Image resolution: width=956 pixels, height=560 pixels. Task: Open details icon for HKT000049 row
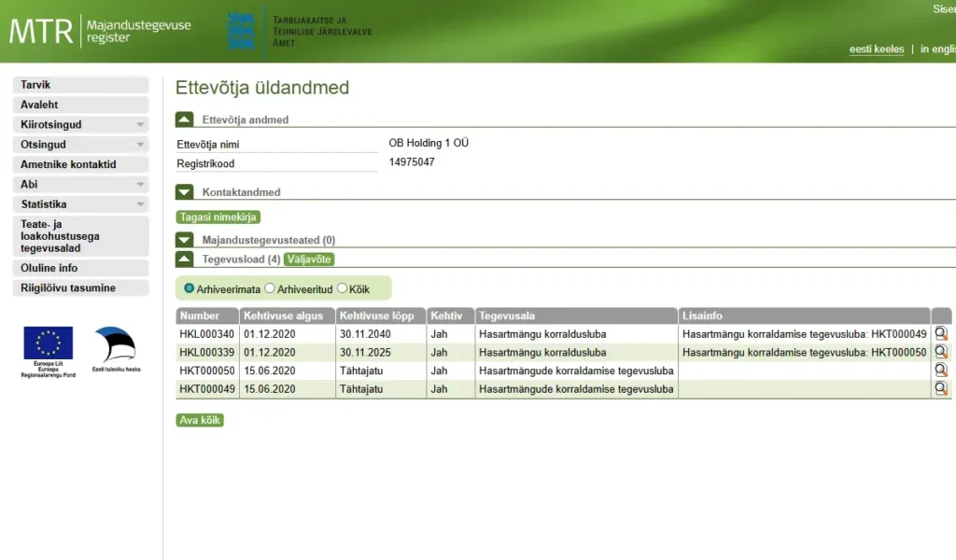941,388
